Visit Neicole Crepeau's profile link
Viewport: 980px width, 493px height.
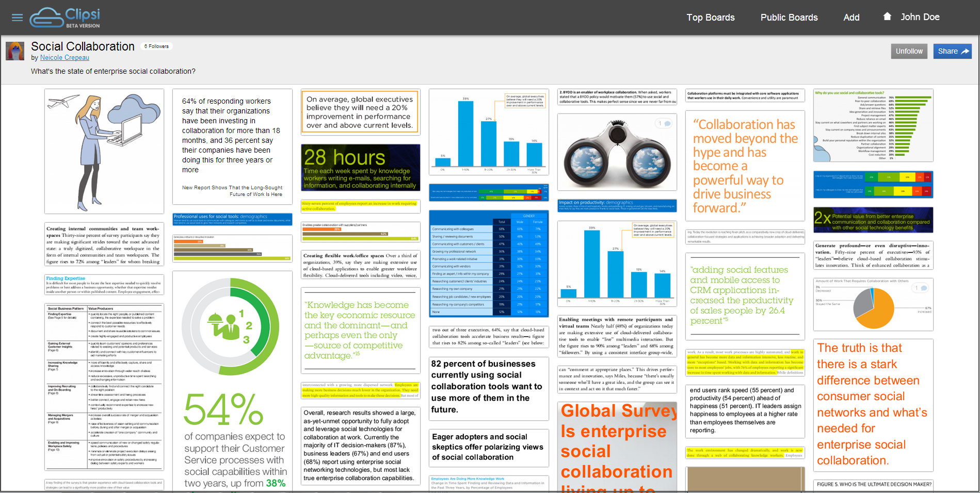pos(65,58)
